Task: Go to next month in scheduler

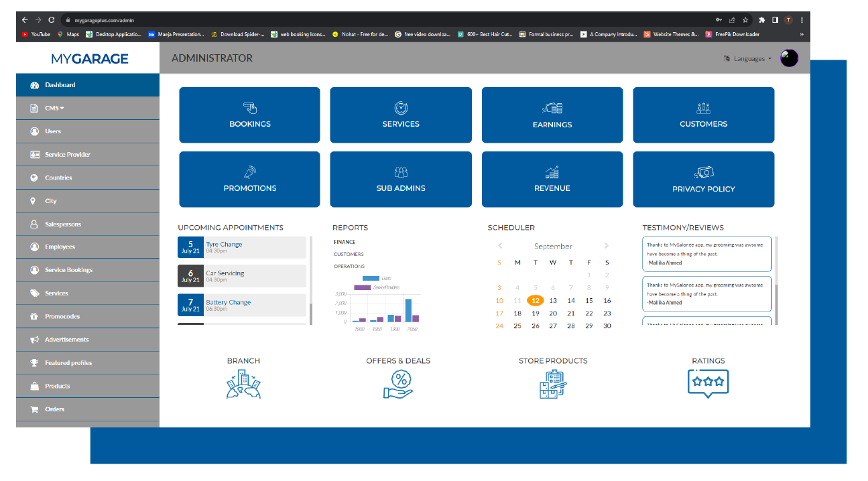Action: point(607,246)
